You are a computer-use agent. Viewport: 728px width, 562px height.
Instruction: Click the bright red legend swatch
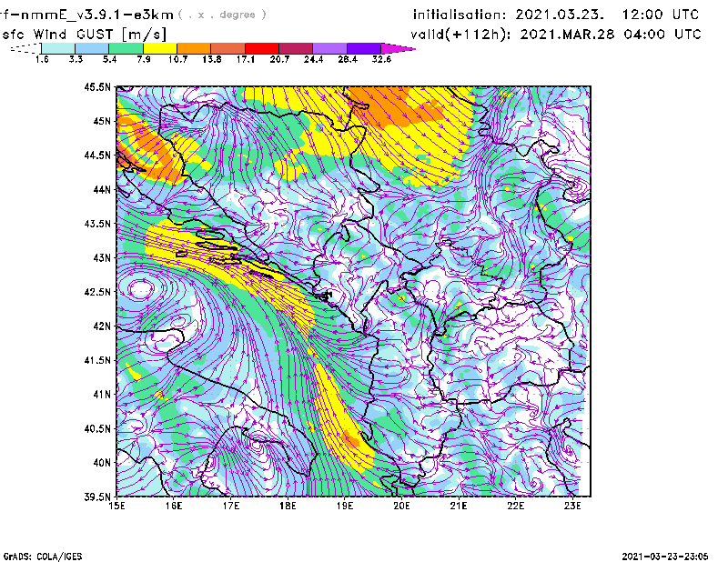(262, 48)
